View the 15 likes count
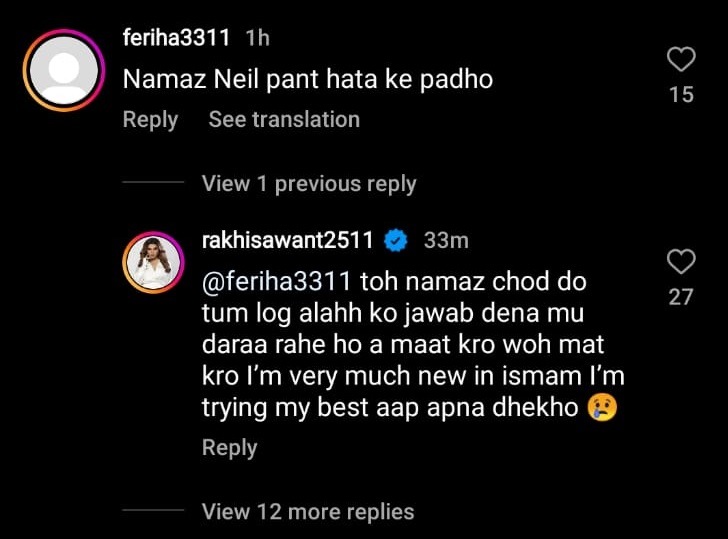Image resolution: width=728 pixels, height=539 pixels. pyautogui.click(x=681, y=96)
